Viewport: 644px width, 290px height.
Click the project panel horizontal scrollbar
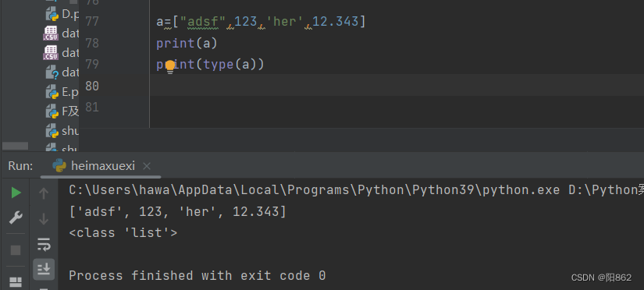(15, 146)
